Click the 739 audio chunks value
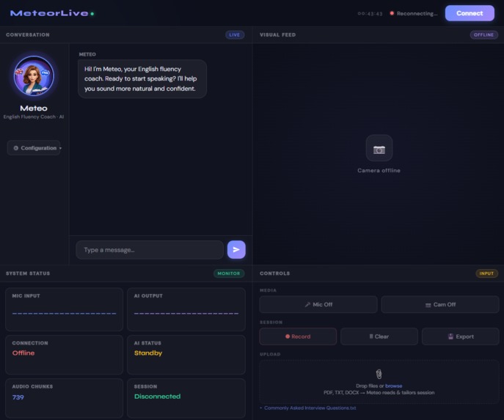Image resolution: width=504 pixels, height=420 pixels. (18, 397)
